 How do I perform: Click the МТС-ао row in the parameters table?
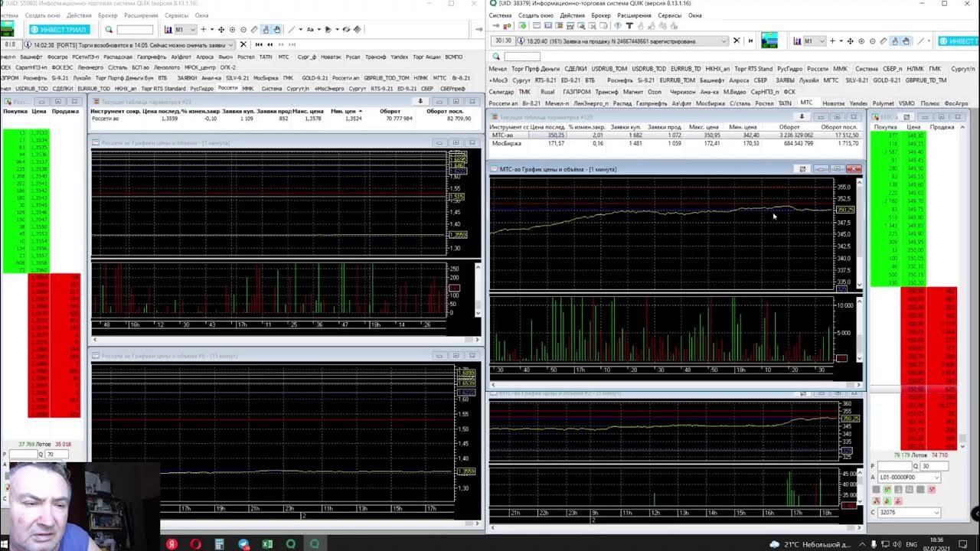click(675, 135)
